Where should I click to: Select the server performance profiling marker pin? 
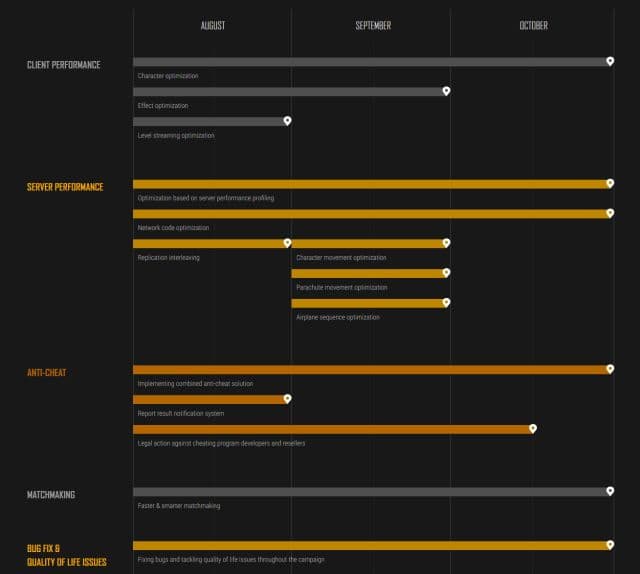click(x=610, y=183)
